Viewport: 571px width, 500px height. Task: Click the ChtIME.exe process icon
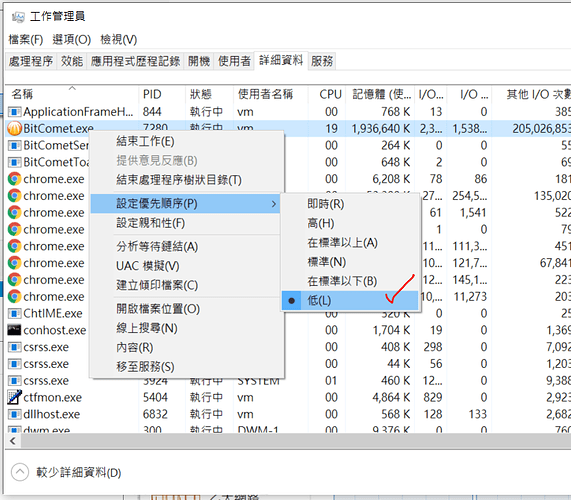tap(14, 313)
